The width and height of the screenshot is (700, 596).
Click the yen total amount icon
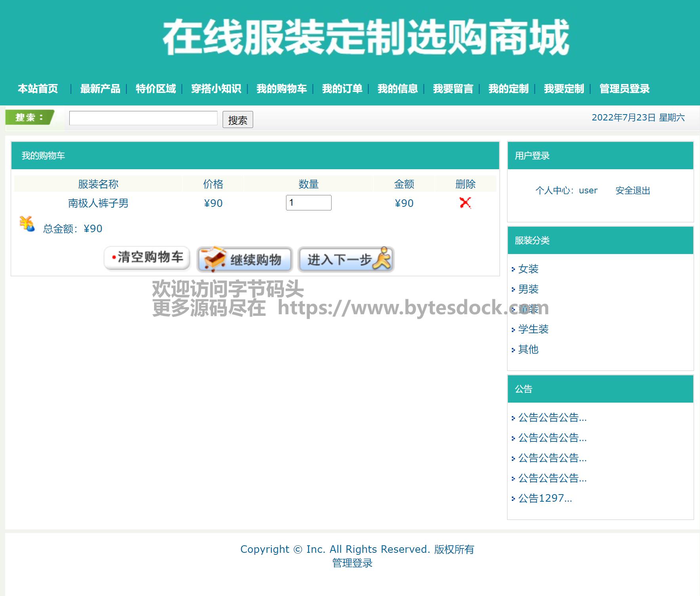coord(27,224)
